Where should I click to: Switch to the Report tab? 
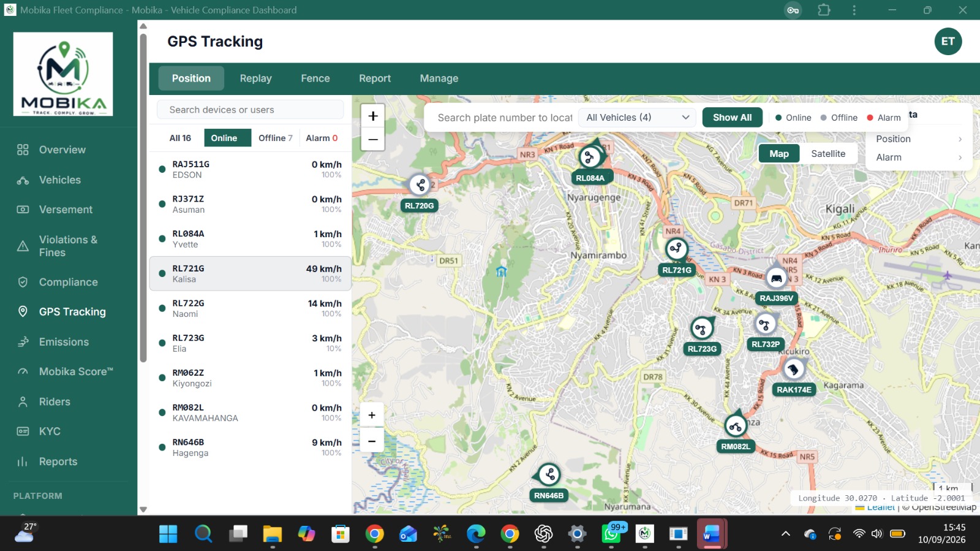[375, 78]
